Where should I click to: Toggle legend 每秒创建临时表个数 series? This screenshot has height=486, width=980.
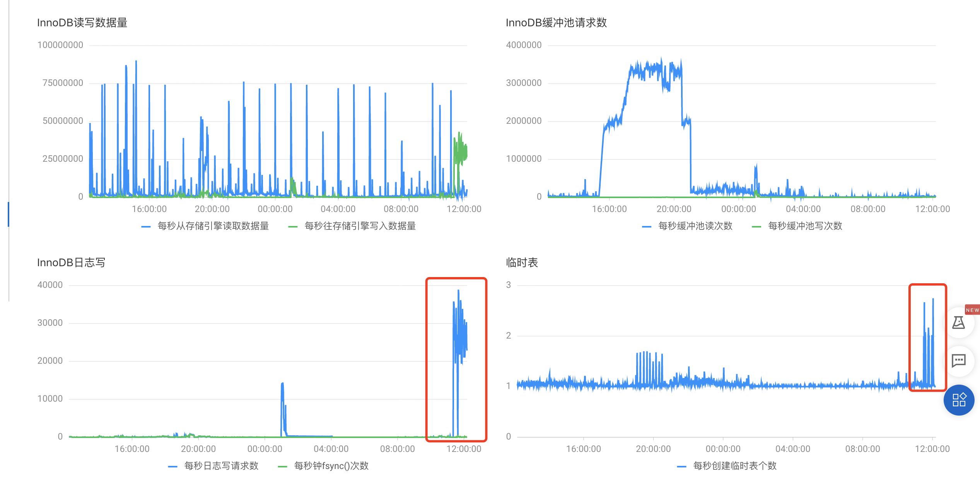[727, 466]
